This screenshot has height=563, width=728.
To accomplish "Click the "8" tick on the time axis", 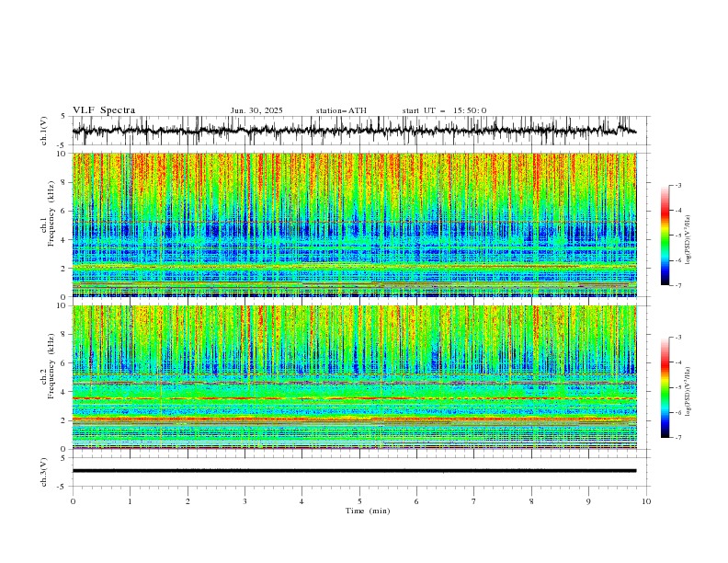I will 531,501.
